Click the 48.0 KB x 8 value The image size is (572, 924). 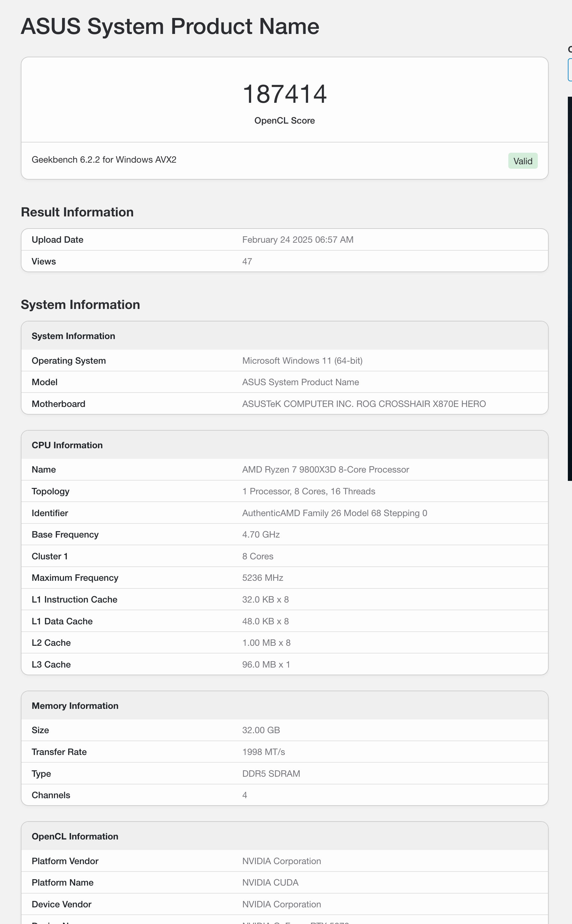click(266, 621)
